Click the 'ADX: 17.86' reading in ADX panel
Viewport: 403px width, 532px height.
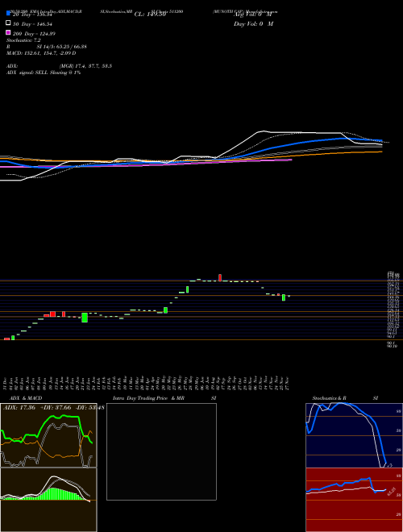tap(19, 408)
